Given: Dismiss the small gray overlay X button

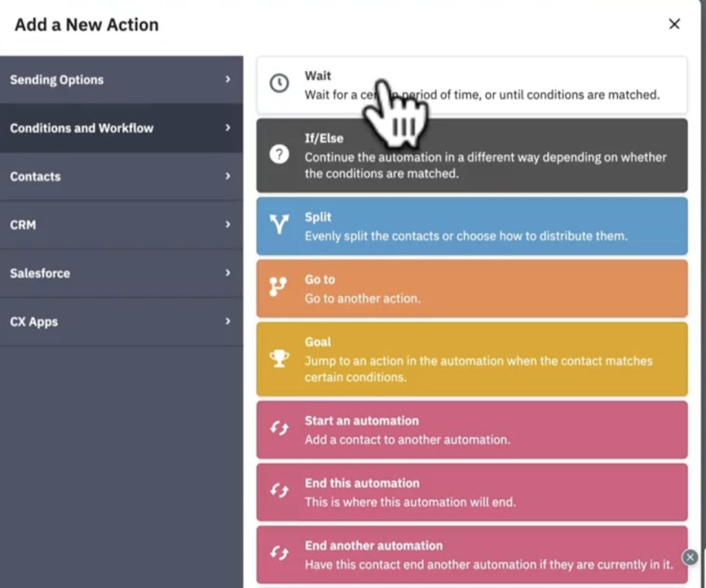Looking at the screenshot, I should coord(690,558).
